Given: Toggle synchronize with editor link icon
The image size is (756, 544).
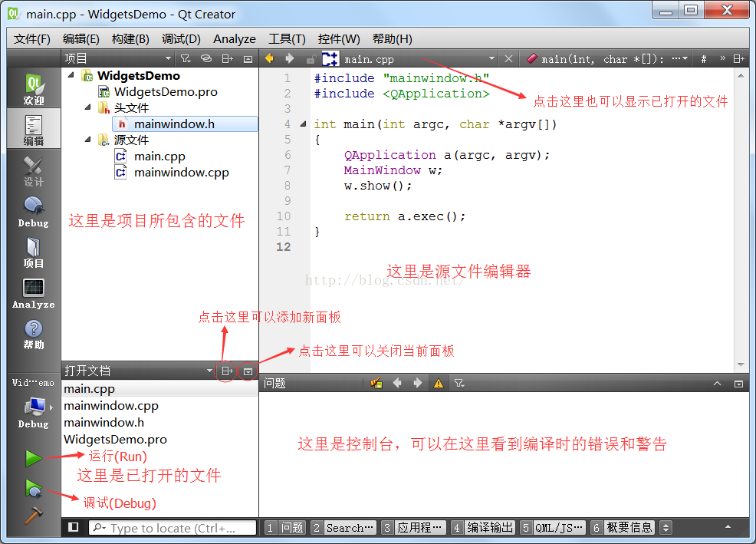Looking at the screenshot, I should point(206,59).
